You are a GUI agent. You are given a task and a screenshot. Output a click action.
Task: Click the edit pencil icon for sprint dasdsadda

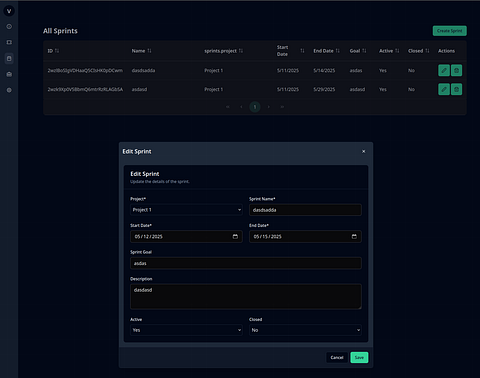click(444, 70)
